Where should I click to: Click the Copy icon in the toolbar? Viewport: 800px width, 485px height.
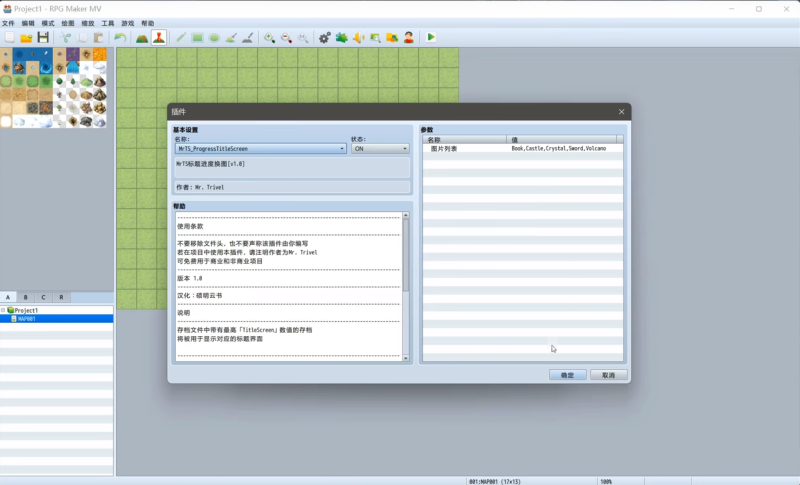click(82, 37)
